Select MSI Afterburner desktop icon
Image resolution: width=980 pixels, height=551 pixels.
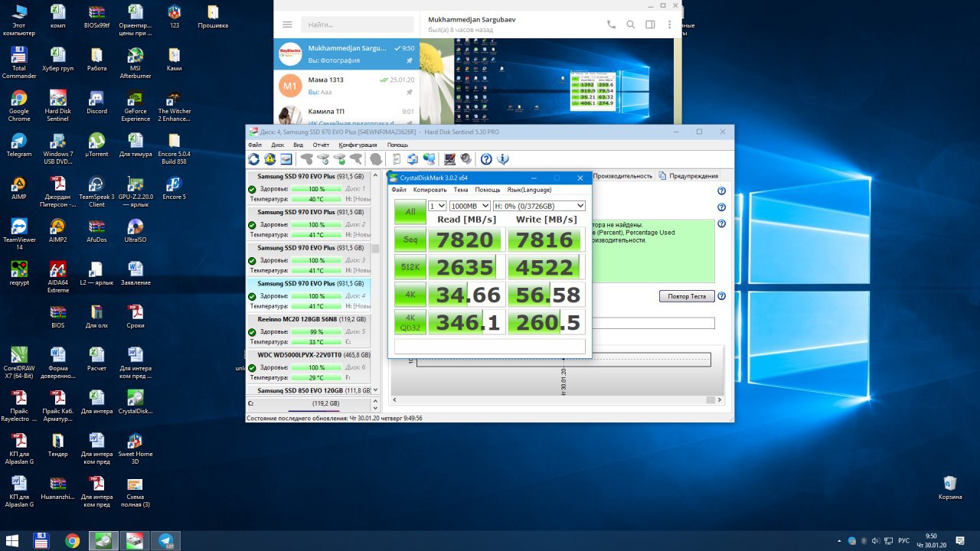pyautogui.click(x=136, y=63)
